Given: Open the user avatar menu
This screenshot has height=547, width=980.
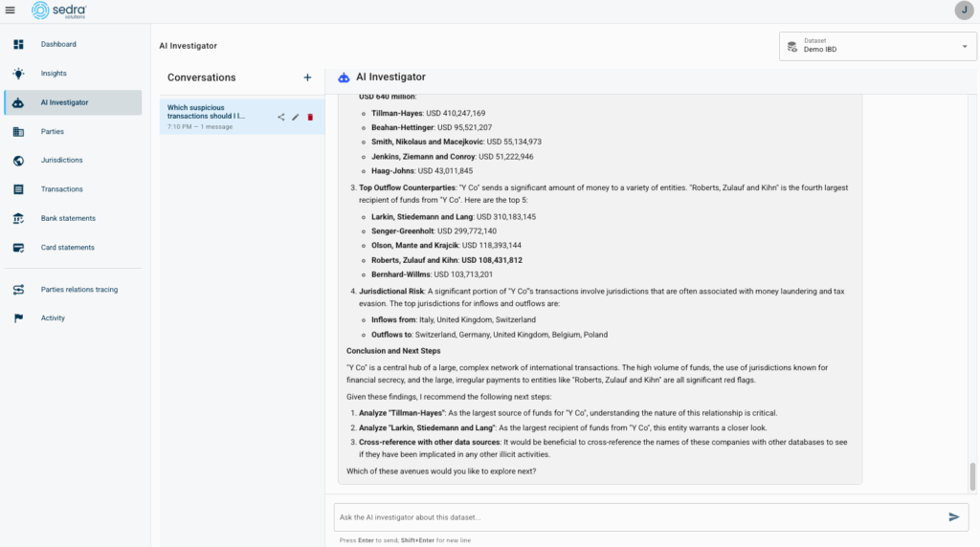Looking at the screenshot, I should coord(963,11).
